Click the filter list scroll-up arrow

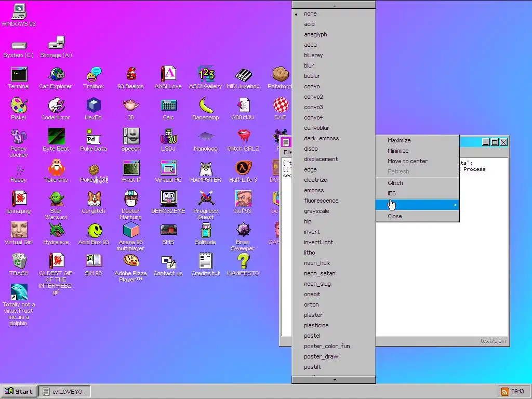(x=334, y=5)
